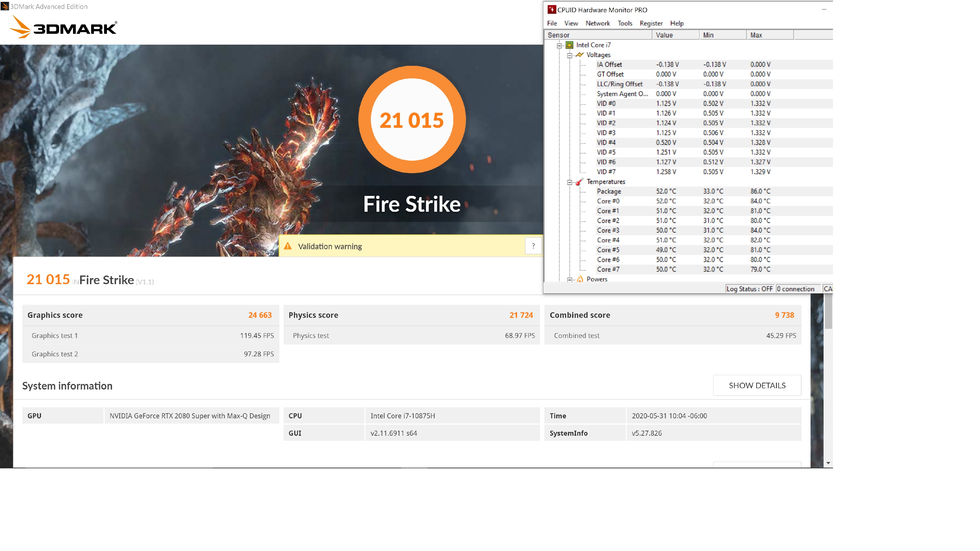Viewport: 980px width, 551px height.
Task: Click the Sensor column header
Action: point(598,35)
